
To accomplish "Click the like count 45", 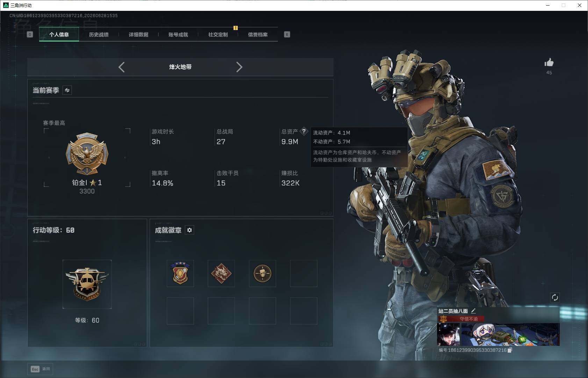I will point(549,73).
